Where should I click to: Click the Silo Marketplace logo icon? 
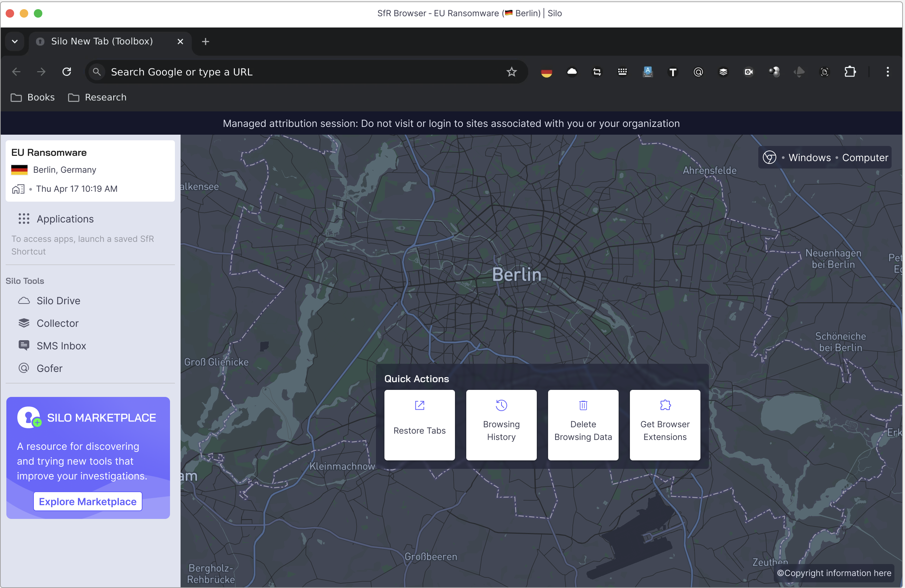(29, 417)
